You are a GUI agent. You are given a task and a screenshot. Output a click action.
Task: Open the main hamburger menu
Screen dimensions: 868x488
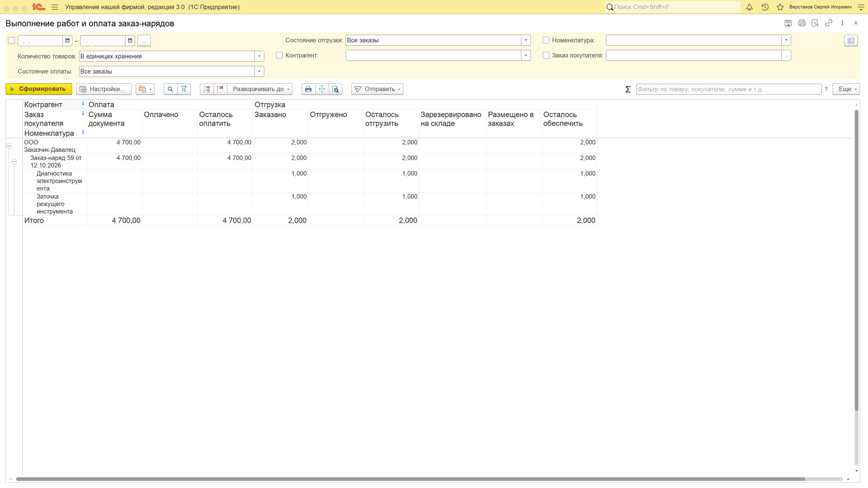55,7
